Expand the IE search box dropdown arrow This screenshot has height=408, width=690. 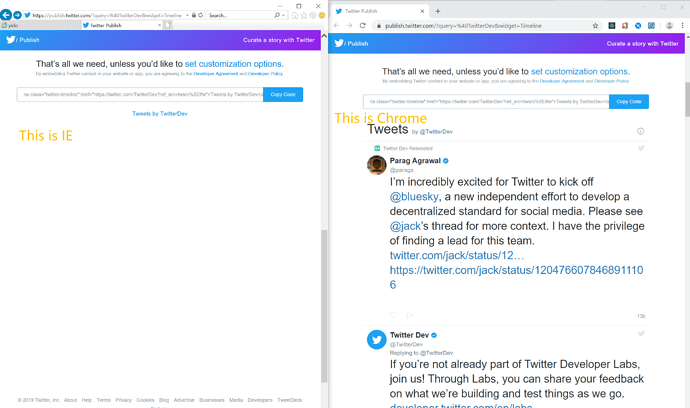click(x=284, y=15)
